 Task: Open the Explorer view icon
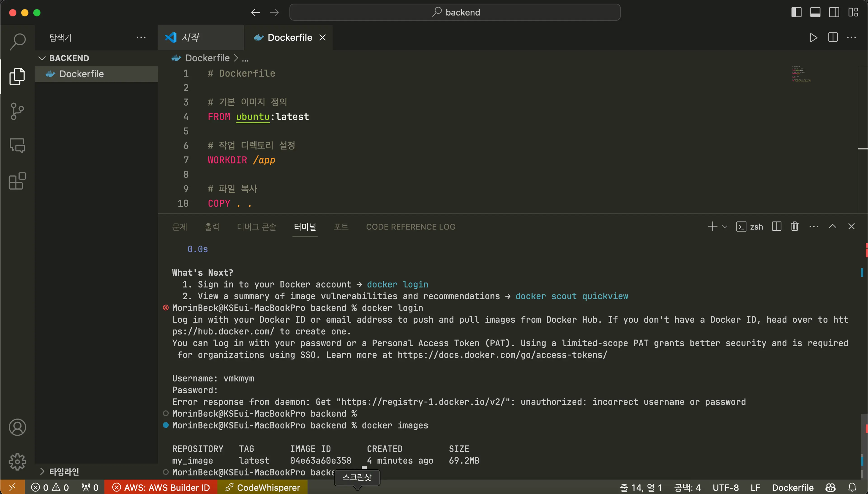(x=17, y=76)
